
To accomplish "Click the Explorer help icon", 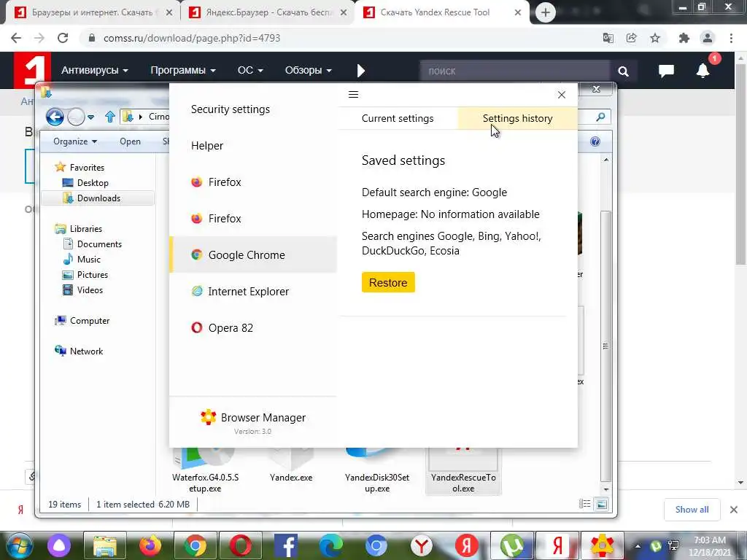I will [595, 141].
